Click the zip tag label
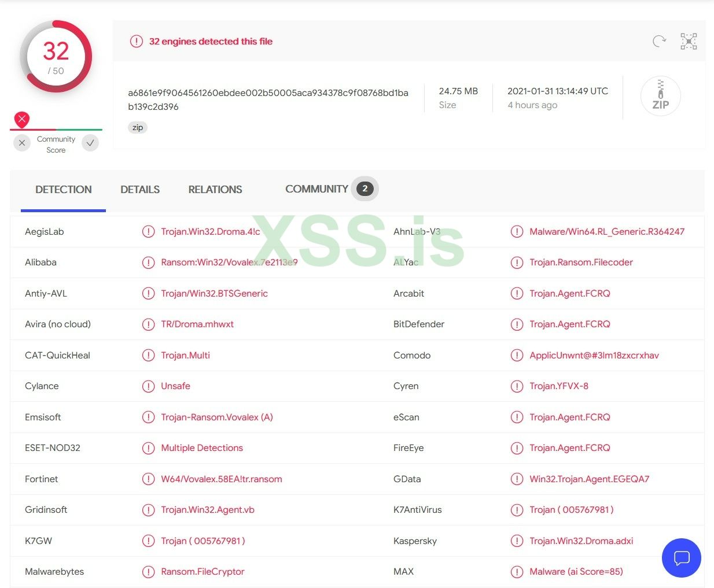The width and height of the screenshot is (714, 588). point(138,128)
